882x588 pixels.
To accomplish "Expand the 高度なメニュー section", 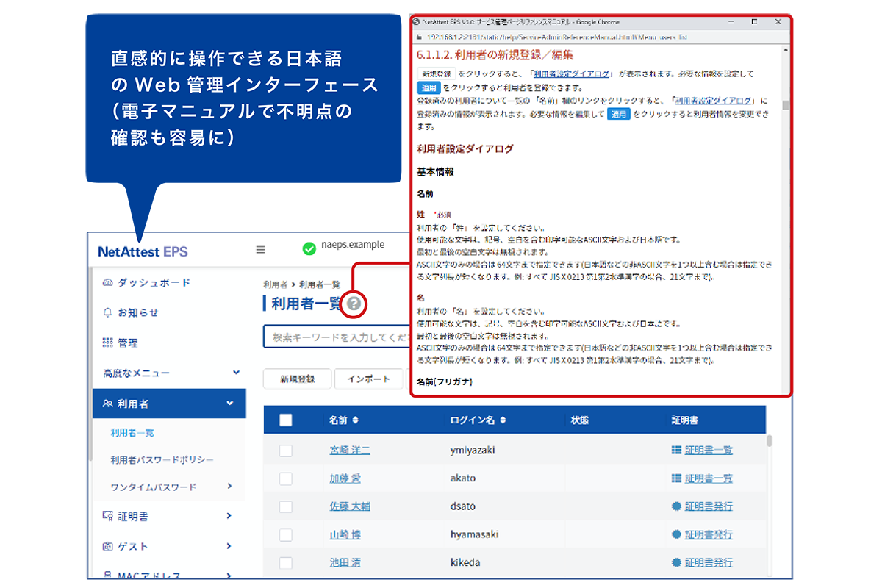I will (236, 373).
